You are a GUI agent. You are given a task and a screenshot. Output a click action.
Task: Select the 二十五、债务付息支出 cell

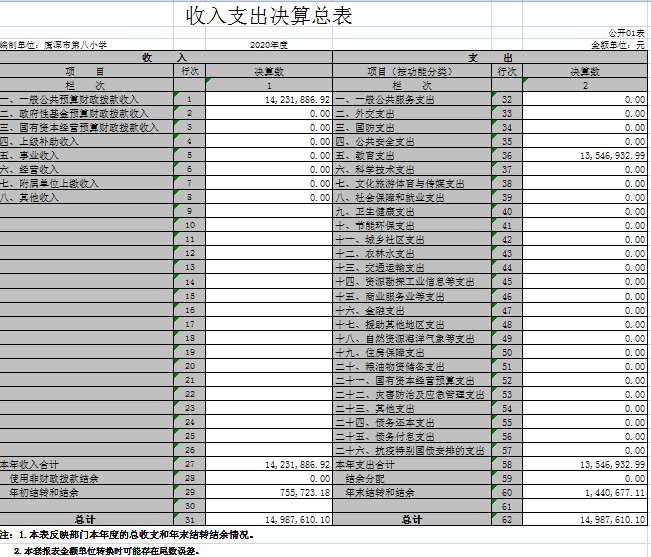coord(412,437)
